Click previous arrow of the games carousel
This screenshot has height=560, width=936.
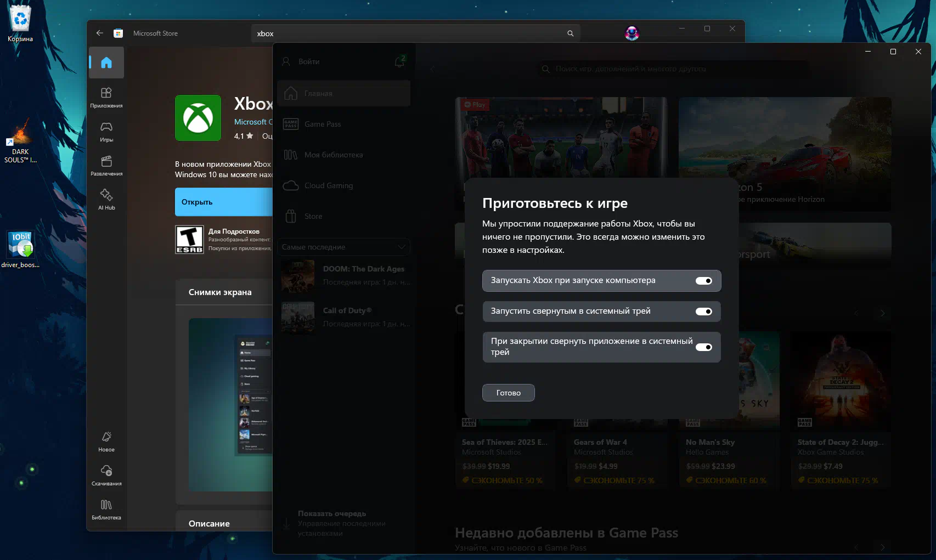(856, 313)
